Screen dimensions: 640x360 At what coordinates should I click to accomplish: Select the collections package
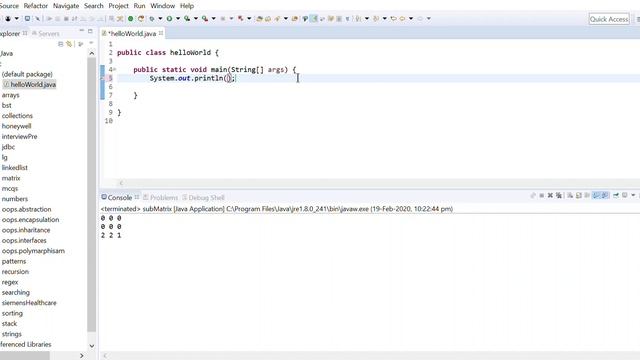click(17, 116)
